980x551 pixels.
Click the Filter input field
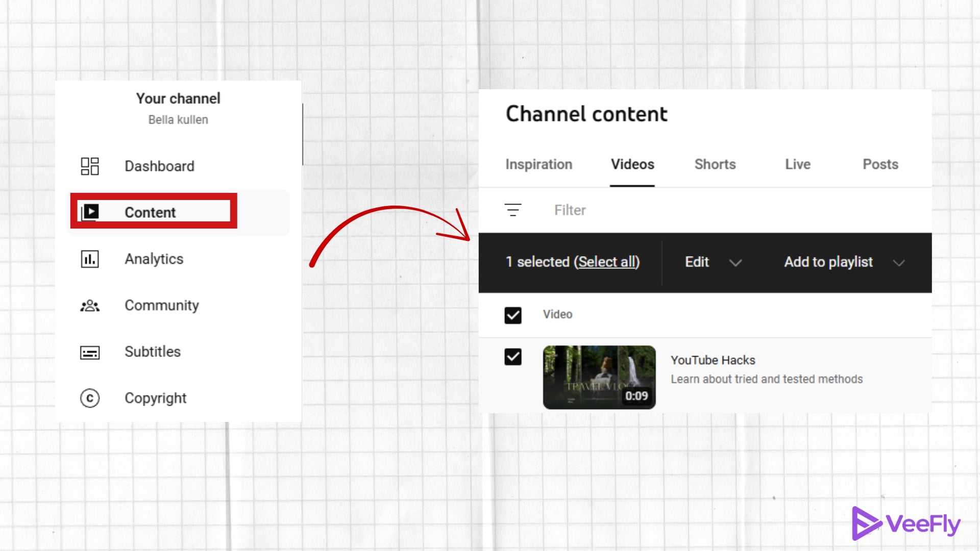[x=570, y=210]
